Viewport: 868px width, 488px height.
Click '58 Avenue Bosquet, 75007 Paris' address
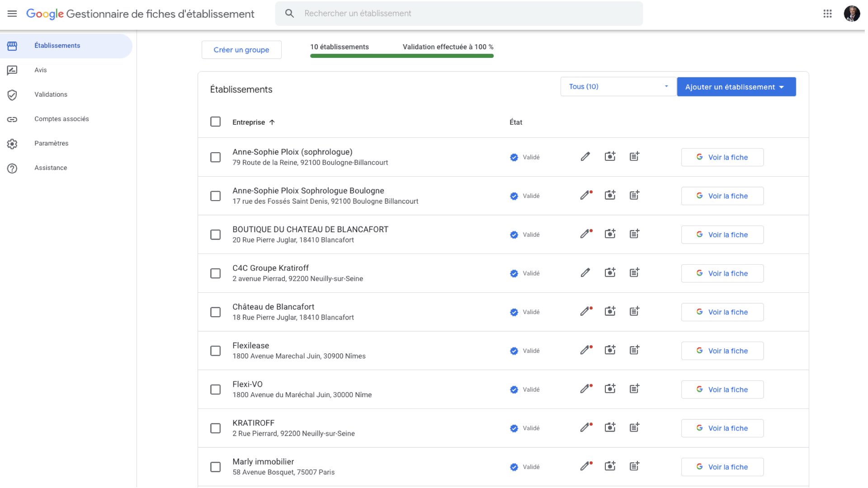(x=283, y=472)
